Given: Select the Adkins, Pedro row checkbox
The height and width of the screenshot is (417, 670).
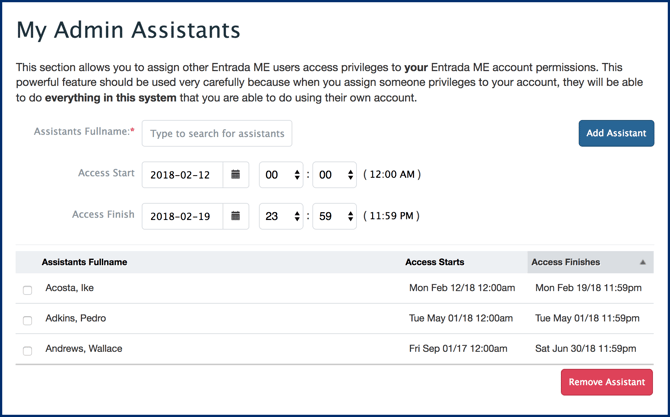Looking at the screenshot, I should tap(27, 320).
